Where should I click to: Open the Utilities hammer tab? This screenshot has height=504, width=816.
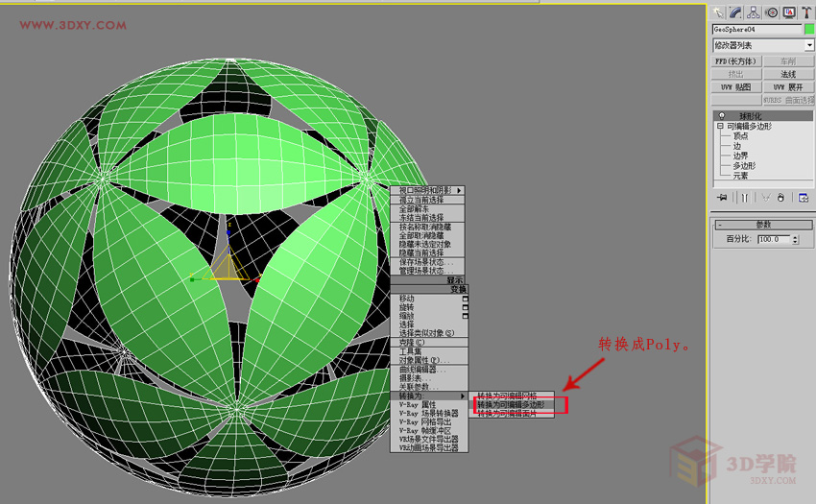[806, 12]
